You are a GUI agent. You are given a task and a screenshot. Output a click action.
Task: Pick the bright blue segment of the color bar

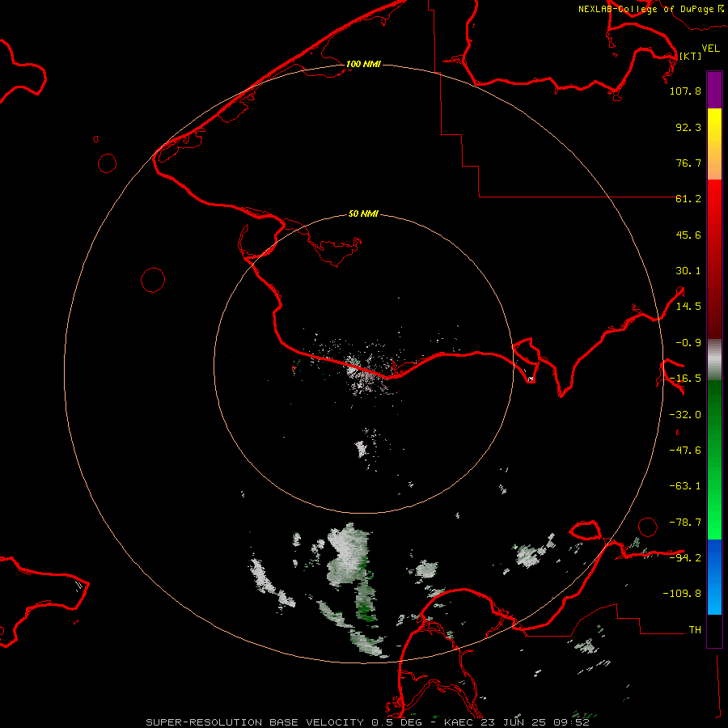(x=714, y=577)
